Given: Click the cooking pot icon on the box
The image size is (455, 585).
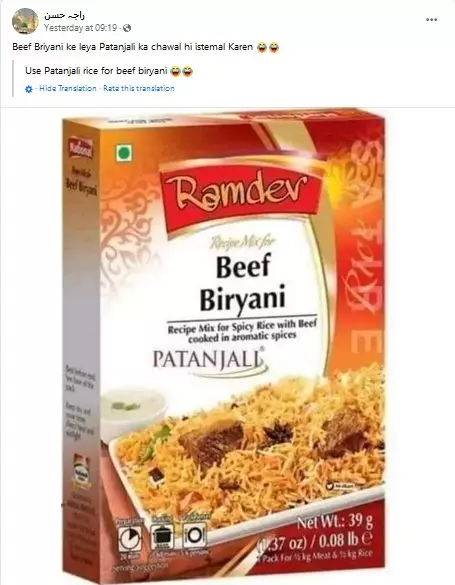Looking at the screenshot, I should pyautogui.click(x=162, y=536).
